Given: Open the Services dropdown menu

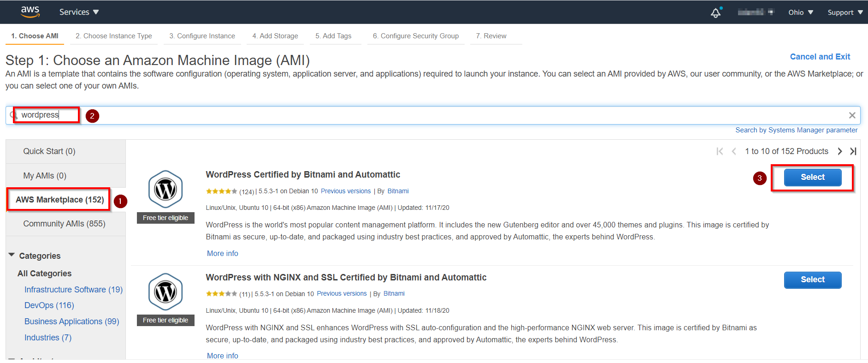Looking at the screenshot, I should [x=79, y=12].
